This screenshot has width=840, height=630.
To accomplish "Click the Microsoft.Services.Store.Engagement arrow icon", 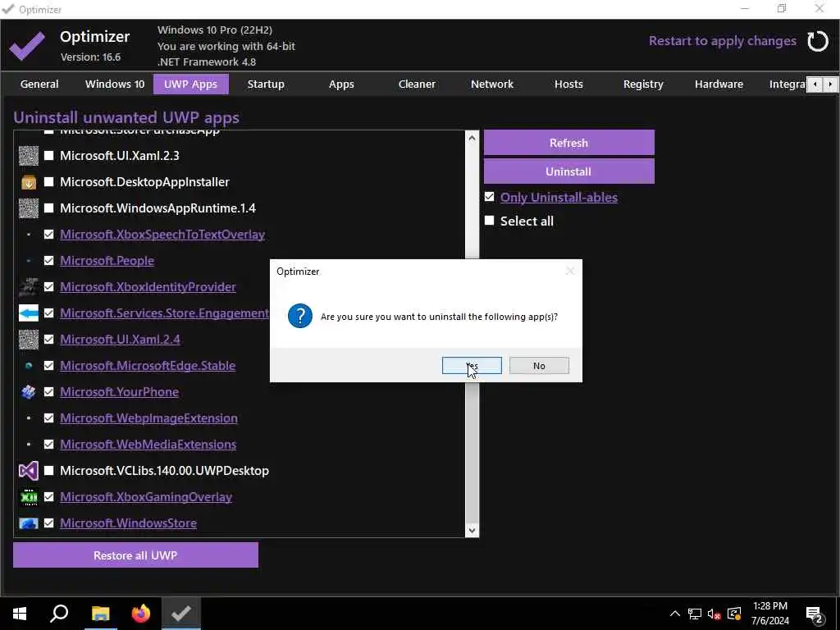I will [x=29, y=313].
